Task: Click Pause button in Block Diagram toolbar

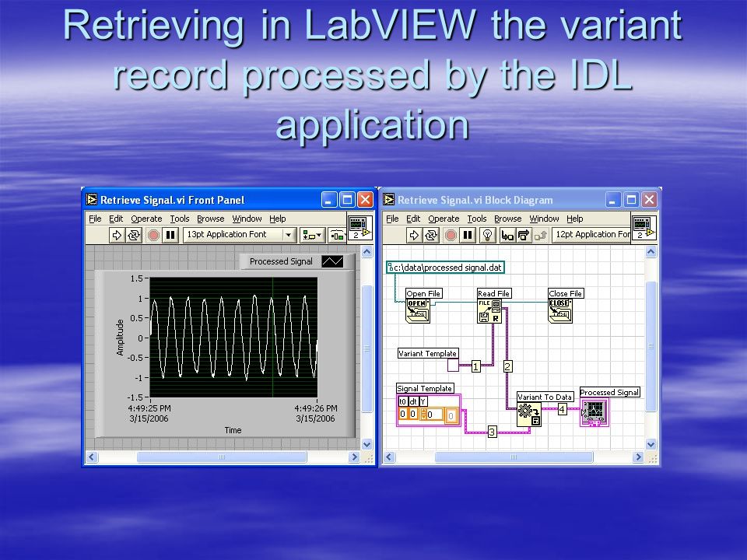Action: click(468, 235)
